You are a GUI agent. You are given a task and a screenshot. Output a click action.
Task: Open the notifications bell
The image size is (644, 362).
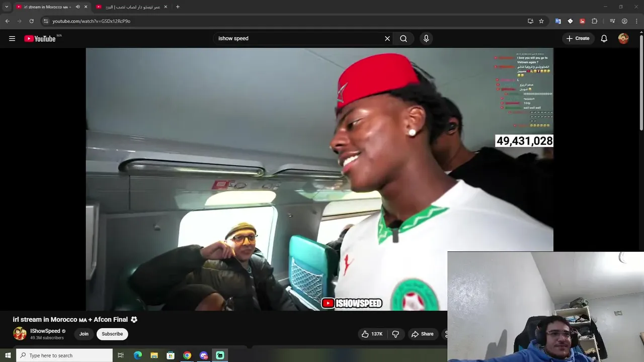[x=604, y=38]
